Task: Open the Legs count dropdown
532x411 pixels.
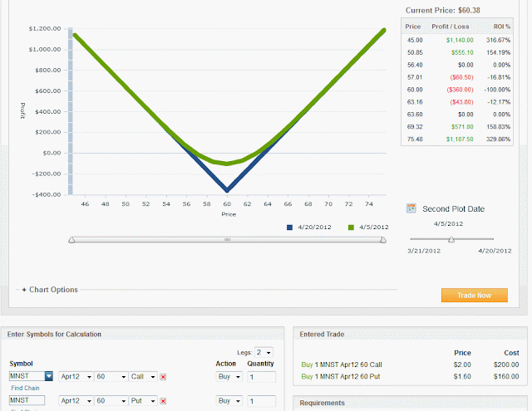Action: pos(264,352)
